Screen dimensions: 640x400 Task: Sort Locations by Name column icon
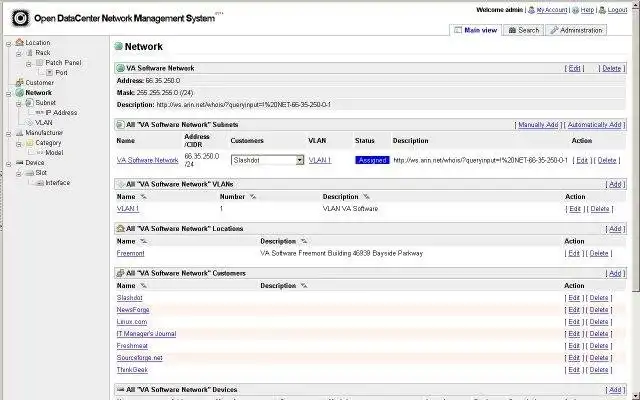click(143, 241)
